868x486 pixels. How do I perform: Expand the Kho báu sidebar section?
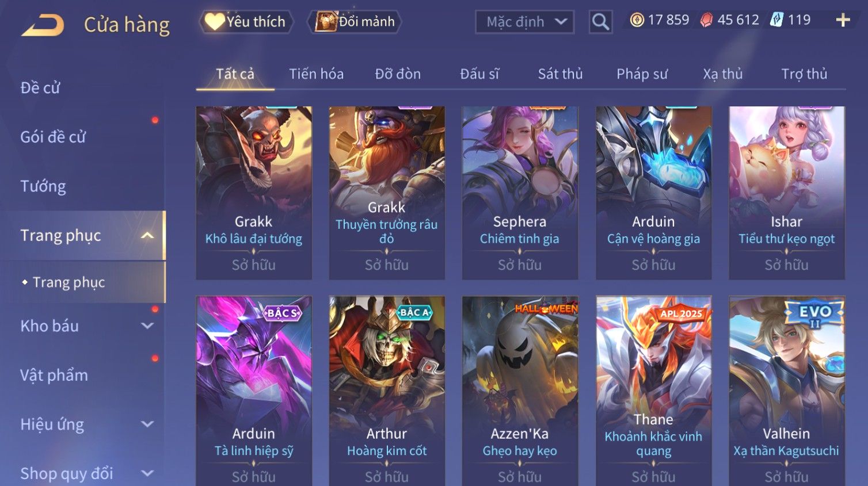point(147,326)
